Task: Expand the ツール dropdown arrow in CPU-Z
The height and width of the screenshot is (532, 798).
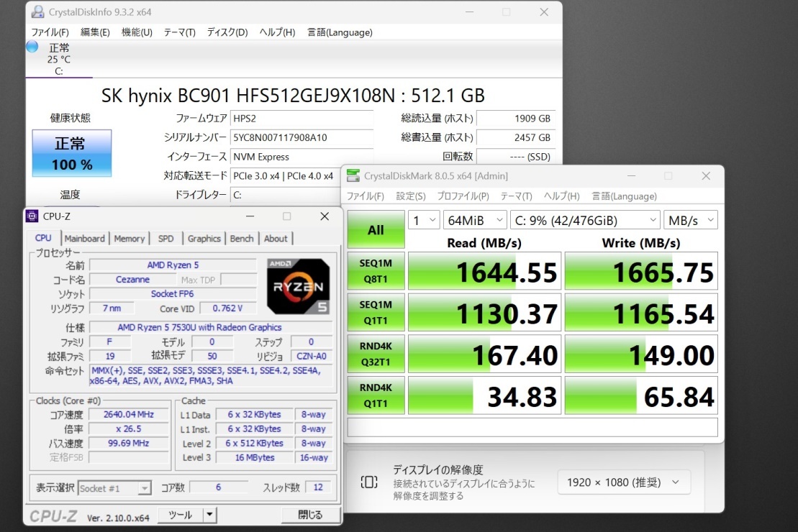Action: 209,515
